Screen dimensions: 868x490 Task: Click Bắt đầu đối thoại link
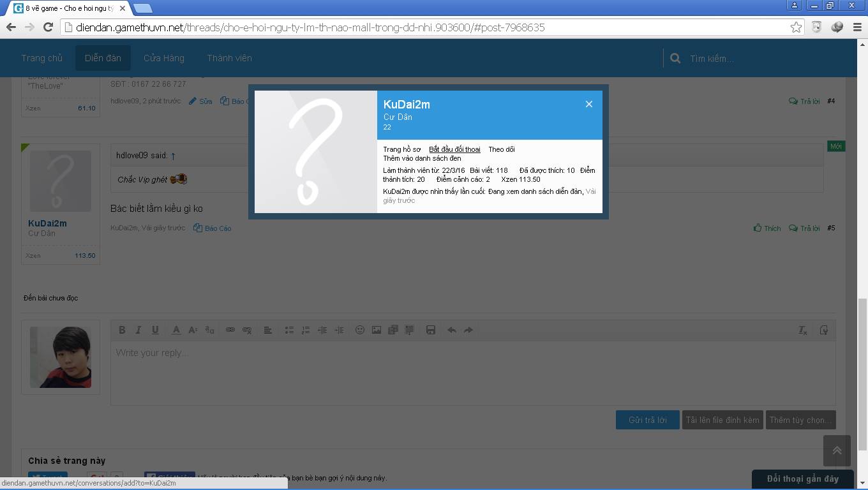[454, 149]
